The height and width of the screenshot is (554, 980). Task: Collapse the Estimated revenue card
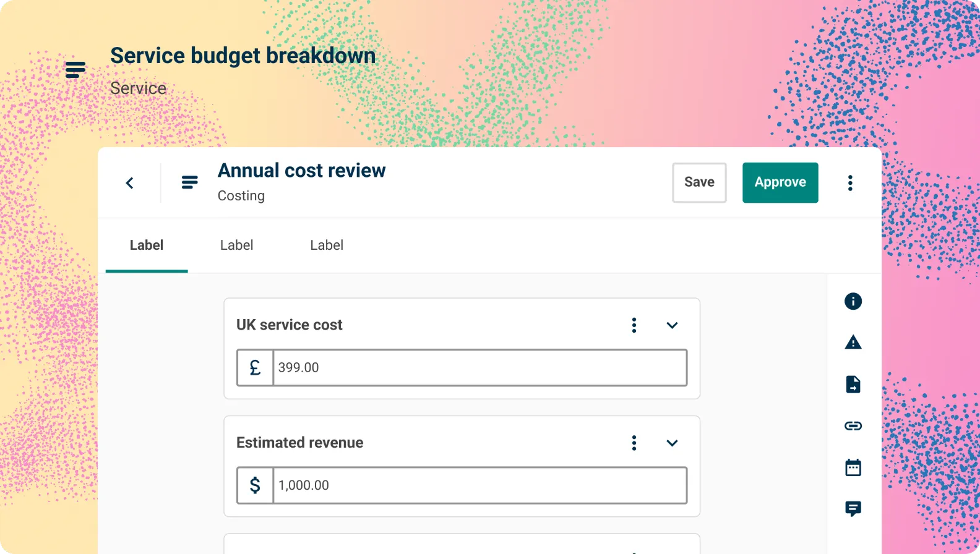click(x=672, y=443)
